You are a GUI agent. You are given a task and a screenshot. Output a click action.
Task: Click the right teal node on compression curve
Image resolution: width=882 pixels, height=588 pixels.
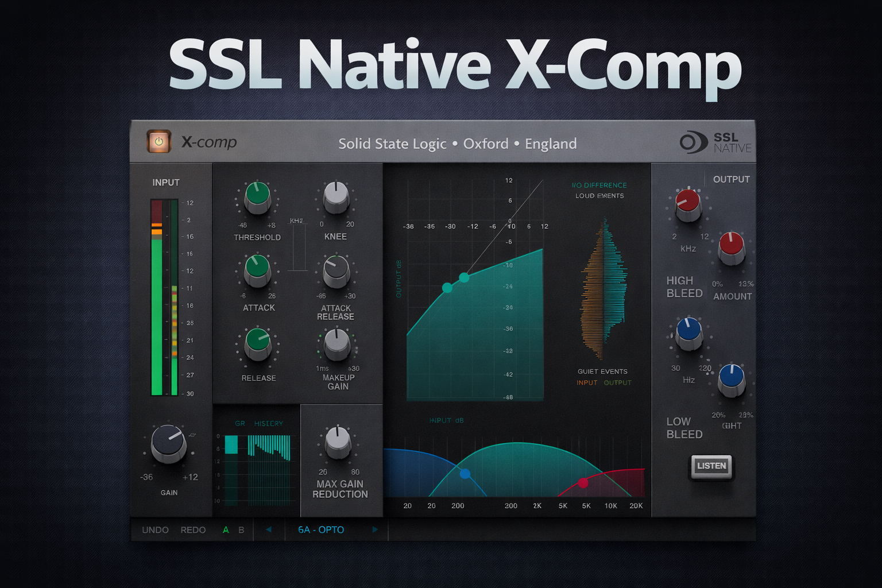[x=464, y=278]
